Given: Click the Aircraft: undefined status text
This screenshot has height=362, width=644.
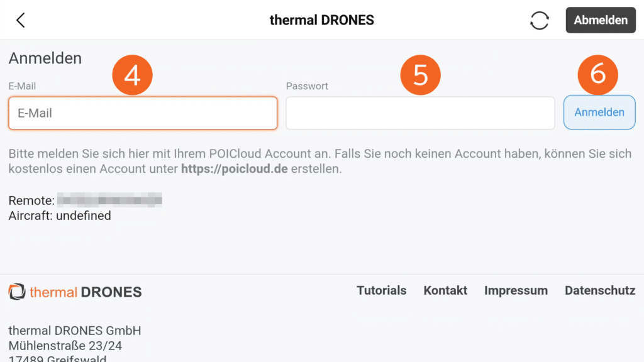Looking at the screenshot, I should 60,216.
